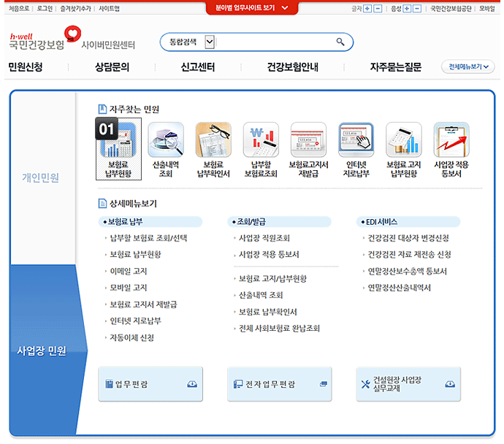Image resolution: width=504 pixels, height=444 pixels.
Task: Open the 보험료 납부확인서 glasses icon
Action: (213, 139)
